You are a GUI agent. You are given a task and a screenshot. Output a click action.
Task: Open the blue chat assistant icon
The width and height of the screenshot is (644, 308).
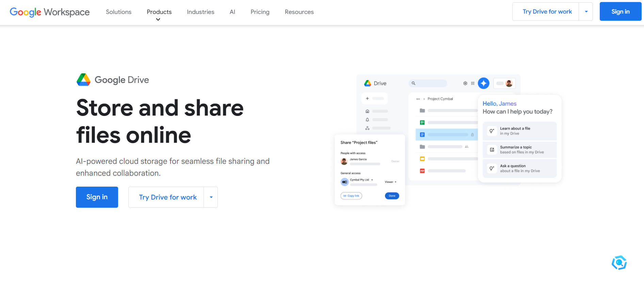pyautogui.click(x=619, y=262)
